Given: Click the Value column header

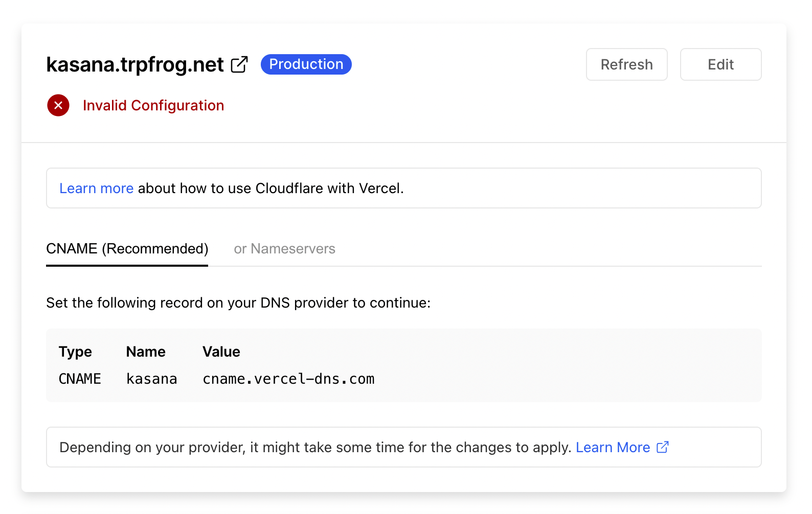Looking at the screenshot, I should 221,352.
